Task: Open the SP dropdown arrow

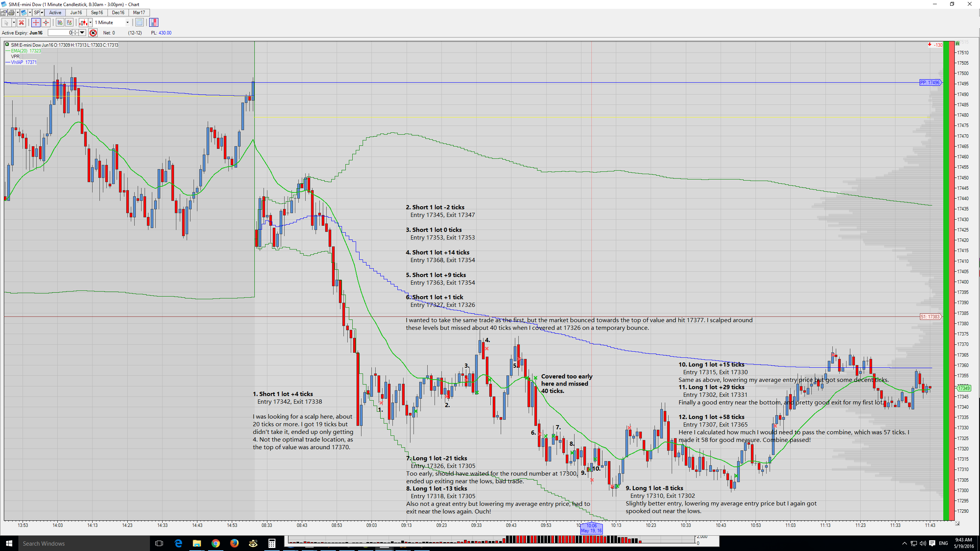Action: tap(42, 13)
